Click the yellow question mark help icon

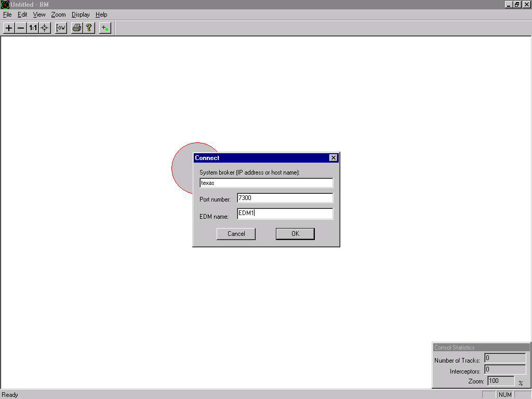click(89, 28)
